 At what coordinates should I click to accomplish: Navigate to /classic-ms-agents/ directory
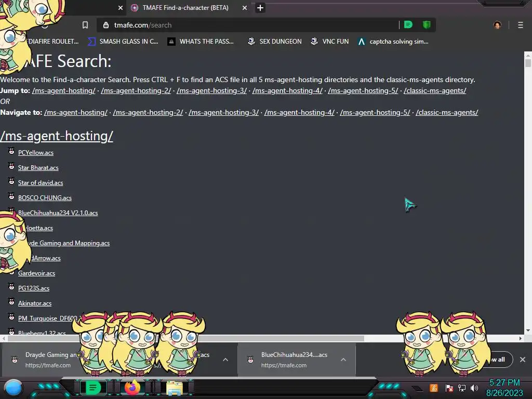447,112
